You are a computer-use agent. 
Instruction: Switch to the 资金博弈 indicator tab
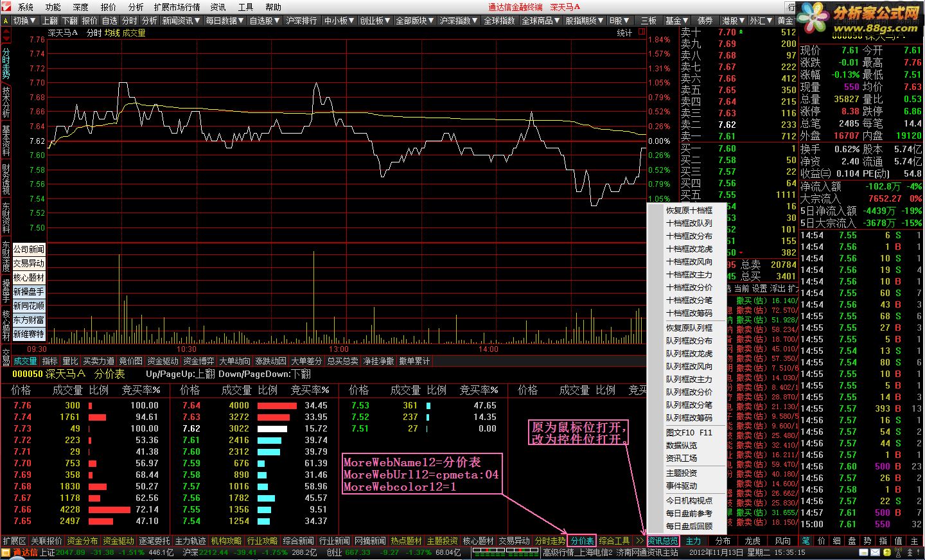click(198, 362)
